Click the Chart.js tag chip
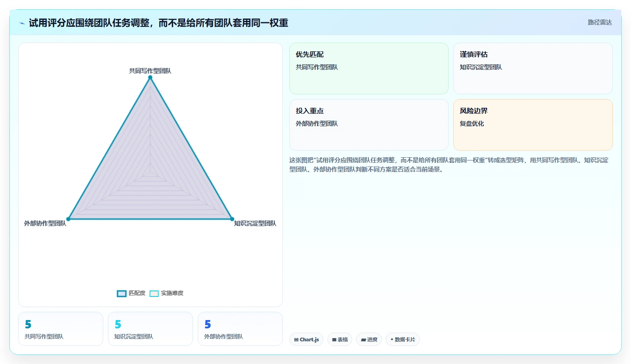The width and height of the screenshot is (631, 364). [x=306, y=339]
